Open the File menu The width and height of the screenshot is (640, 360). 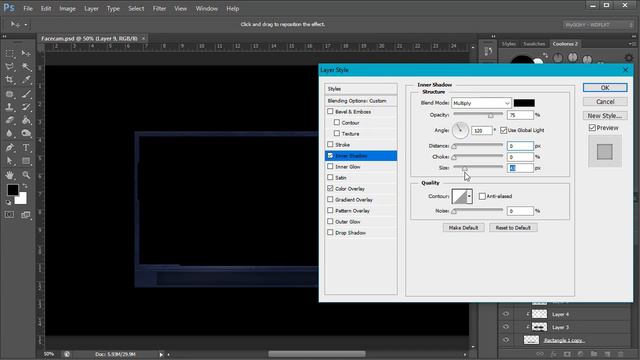point(28,9)
